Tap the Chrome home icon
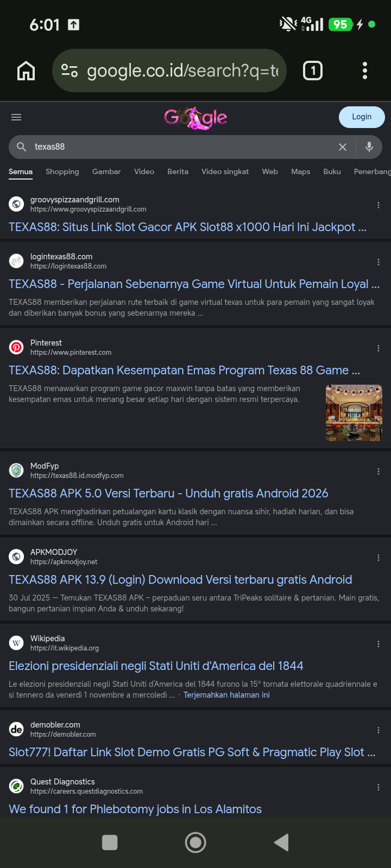The width and height of the screenshot is (391, 868). 26,71
